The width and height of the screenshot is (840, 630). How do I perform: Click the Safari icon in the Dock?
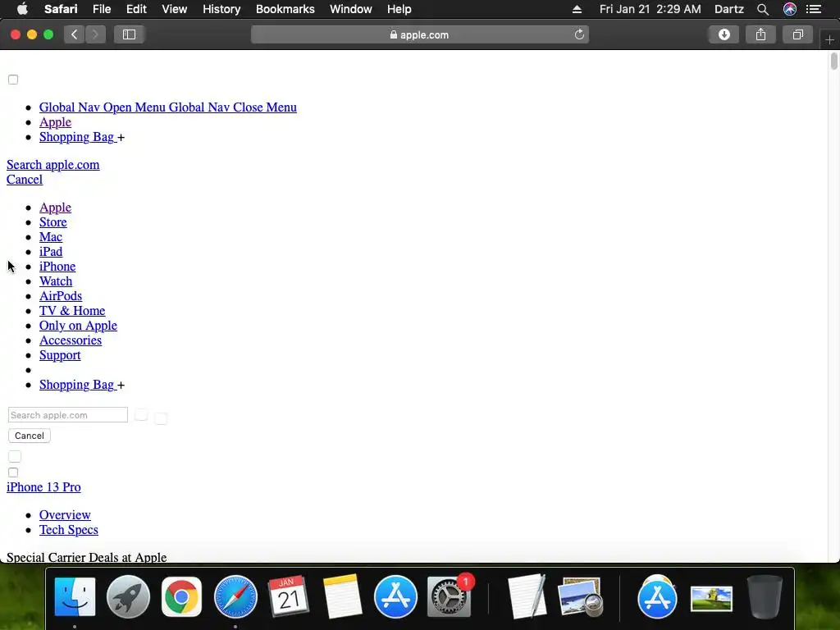tap(235, 596)
